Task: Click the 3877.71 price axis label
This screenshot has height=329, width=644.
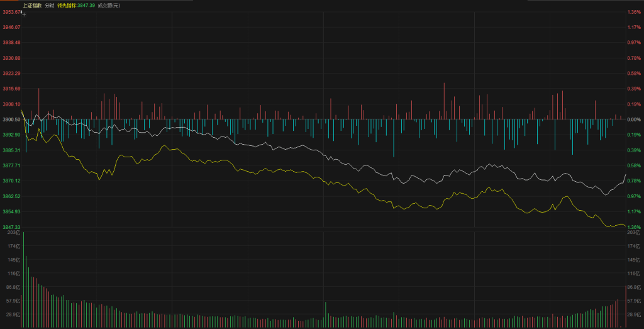Action: tap(11, 165)
